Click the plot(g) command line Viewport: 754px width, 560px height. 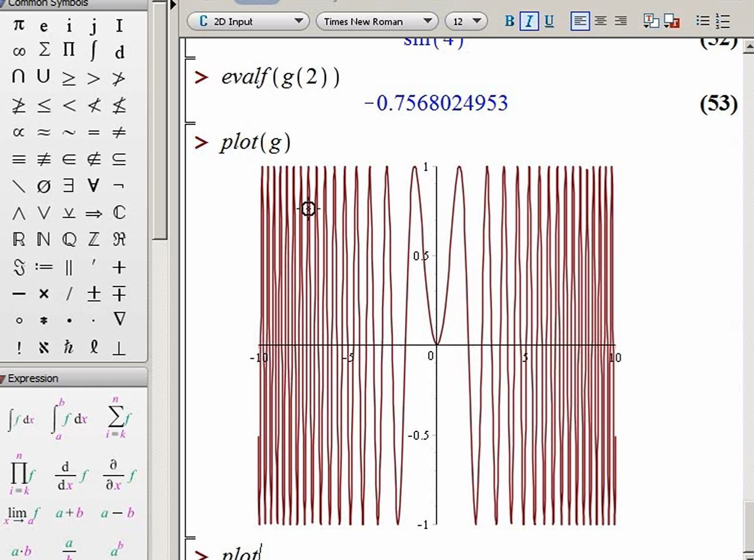pos(255,143)
